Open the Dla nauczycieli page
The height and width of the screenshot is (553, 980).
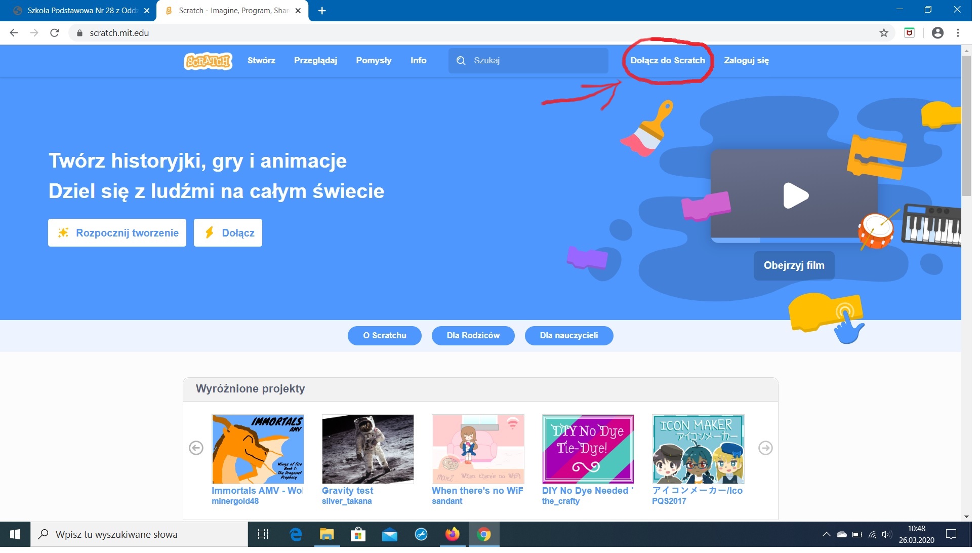pyautogui.click(x=568, y=335)
